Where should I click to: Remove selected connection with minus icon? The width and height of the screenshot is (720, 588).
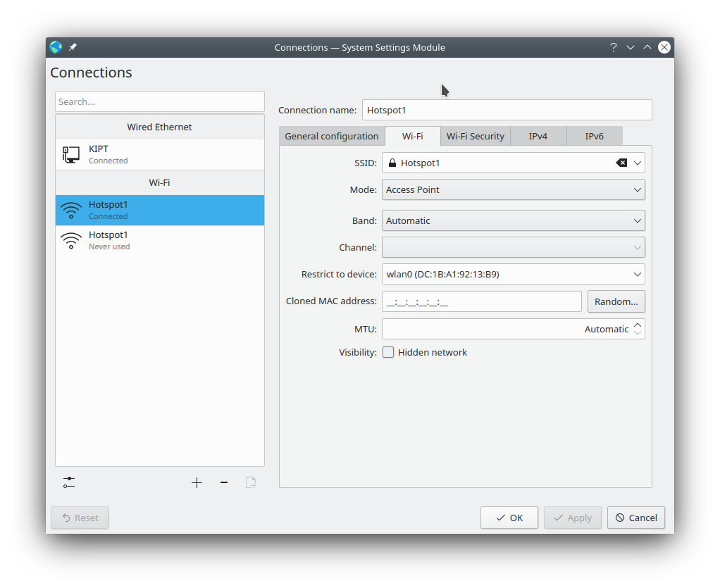point(224,482)
